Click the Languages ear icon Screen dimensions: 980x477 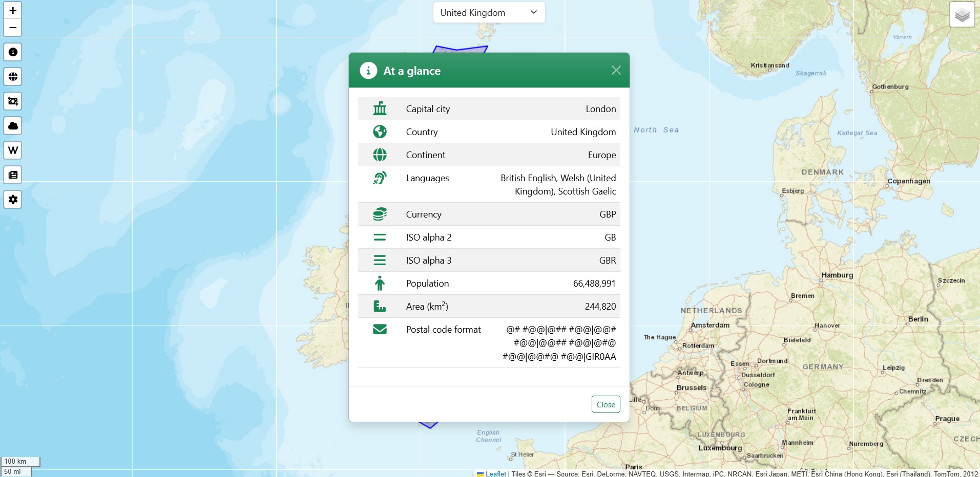pos(380,178)
